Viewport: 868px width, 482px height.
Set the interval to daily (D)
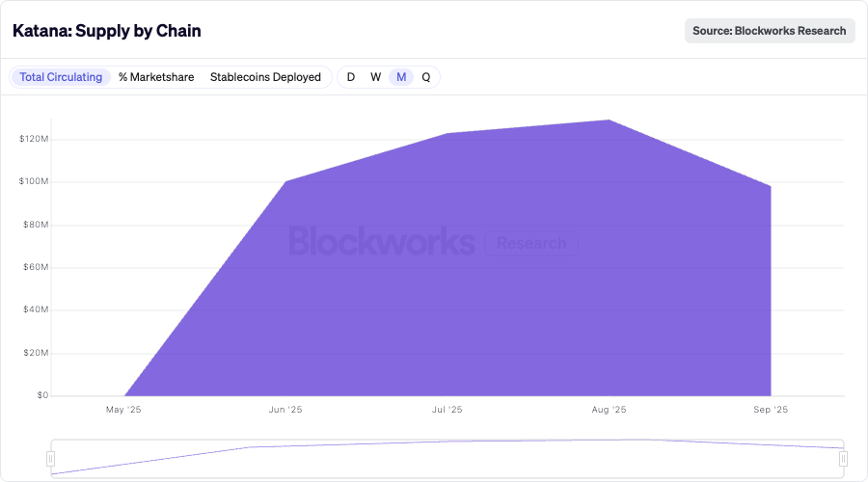click(x=351, y=77)
